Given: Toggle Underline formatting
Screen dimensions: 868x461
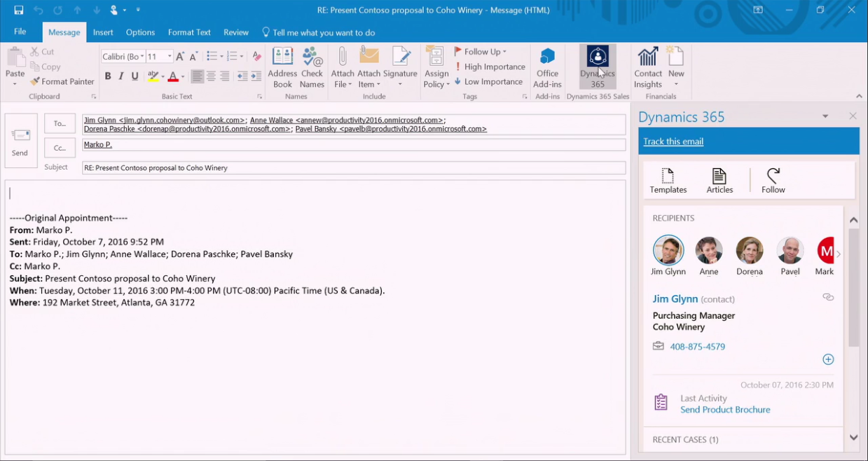Looking at the screenshot, I should click(135, 76).
